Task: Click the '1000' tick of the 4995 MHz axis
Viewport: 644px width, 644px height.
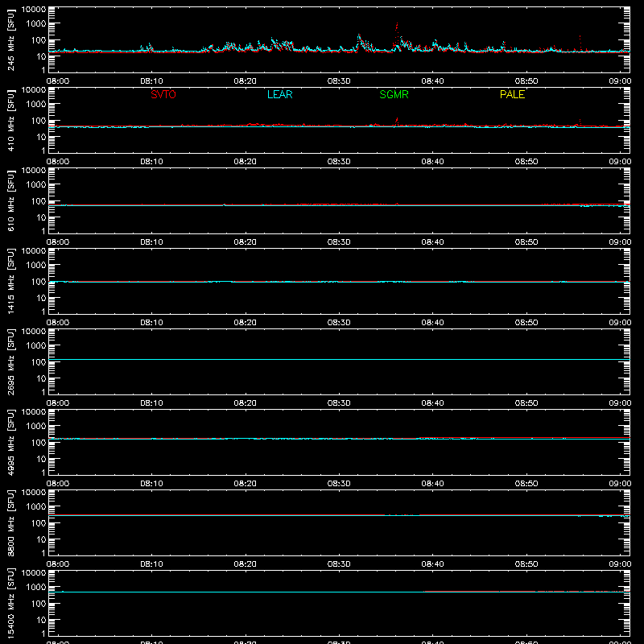Action: tap(36, 427)
